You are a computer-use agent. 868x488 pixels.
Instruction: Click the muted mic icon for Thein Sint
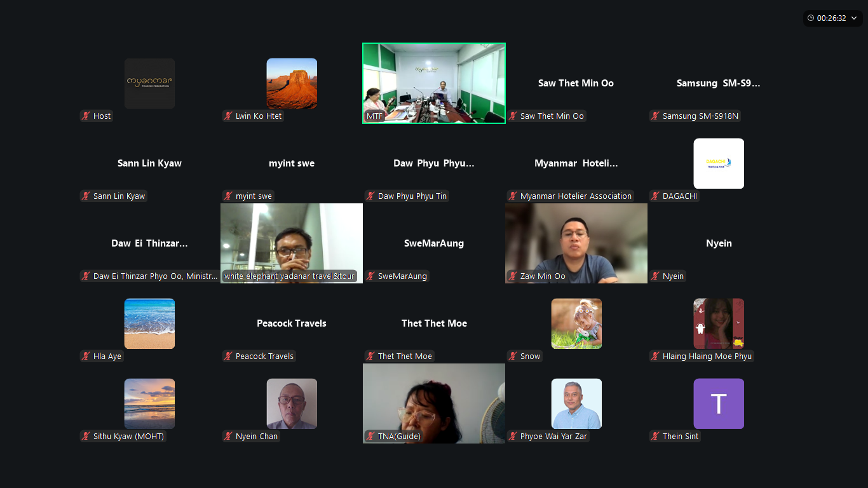point(654,437)
